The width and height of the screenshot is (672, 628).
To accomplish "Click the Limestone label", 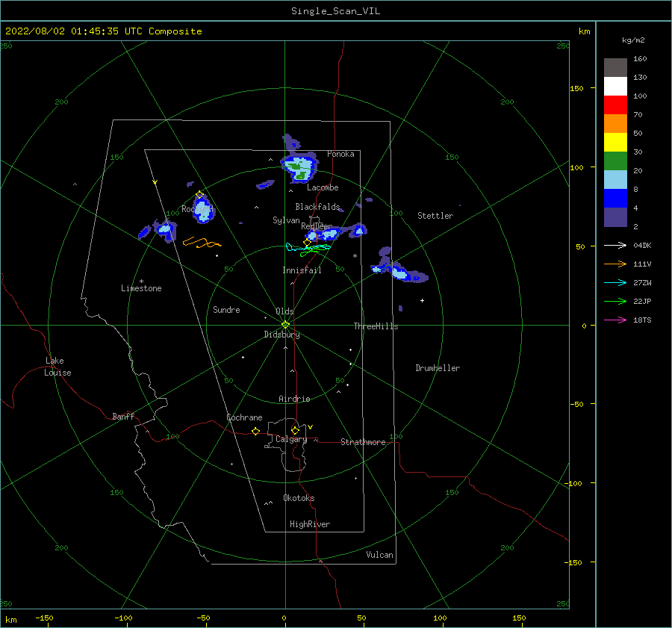I will click(141, 288).
